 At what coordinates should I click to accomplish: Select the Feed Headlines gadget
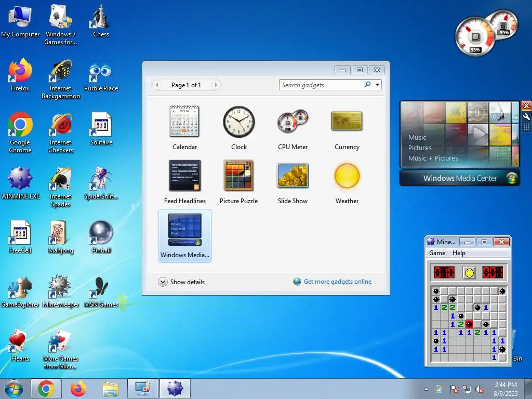[x=184, y=181]
